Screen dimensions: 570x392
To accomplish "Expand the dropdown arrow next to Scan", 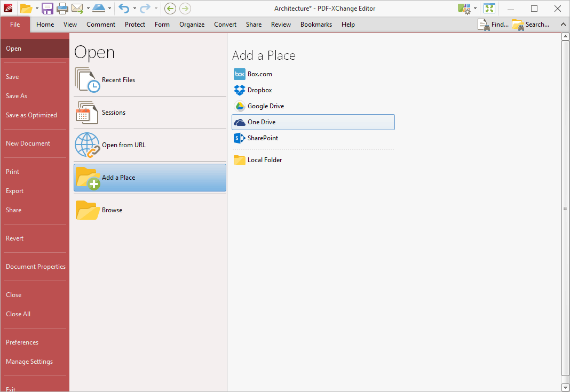I will (109, 9).
